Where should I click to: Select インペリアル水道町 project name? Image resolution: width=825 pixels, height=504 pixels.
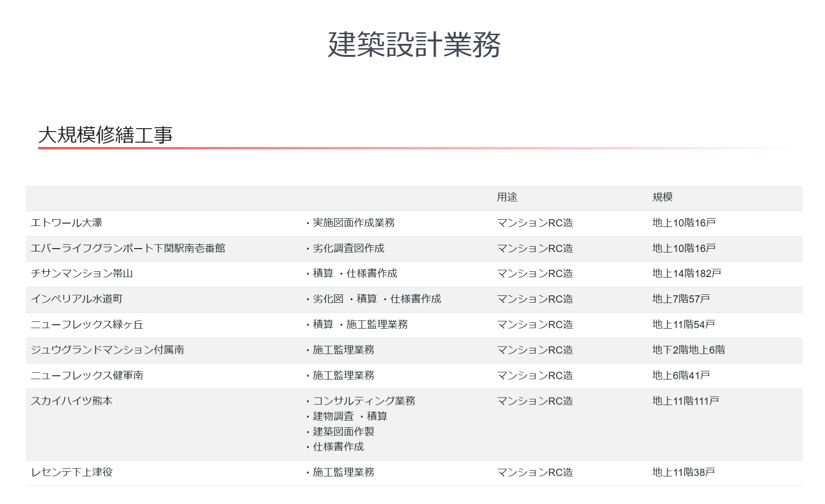(76, 299)
